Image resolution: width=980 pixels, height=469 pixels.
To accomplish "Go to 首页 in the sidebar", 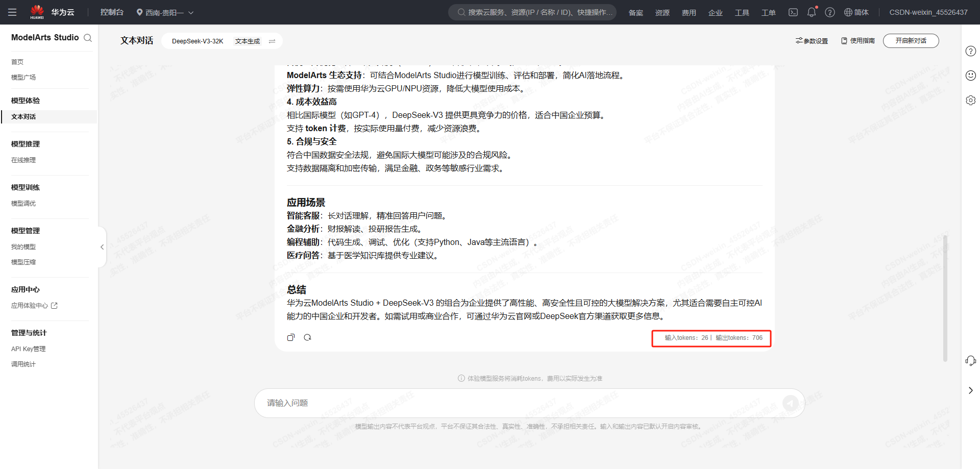I will [17, 62].
